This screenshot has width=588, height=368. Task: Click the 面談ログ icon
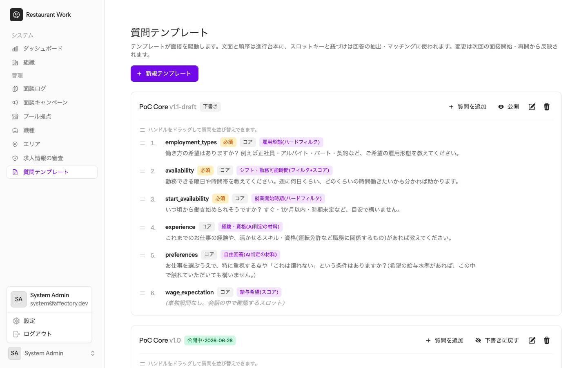(x=15, y=89)
